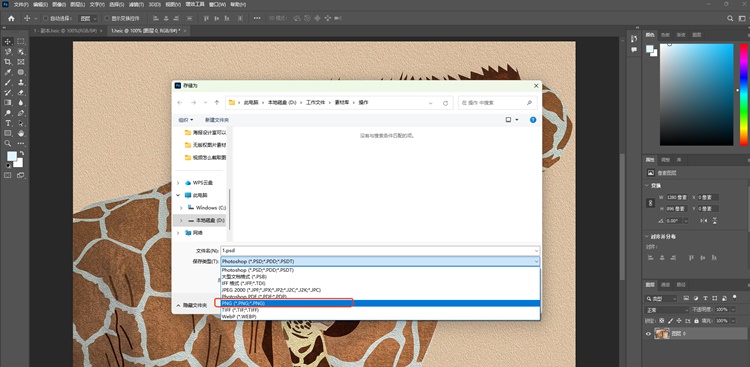Select the Pen tool
The height and width of the screenshot is (367, 750).
click(x=21, y=113)
